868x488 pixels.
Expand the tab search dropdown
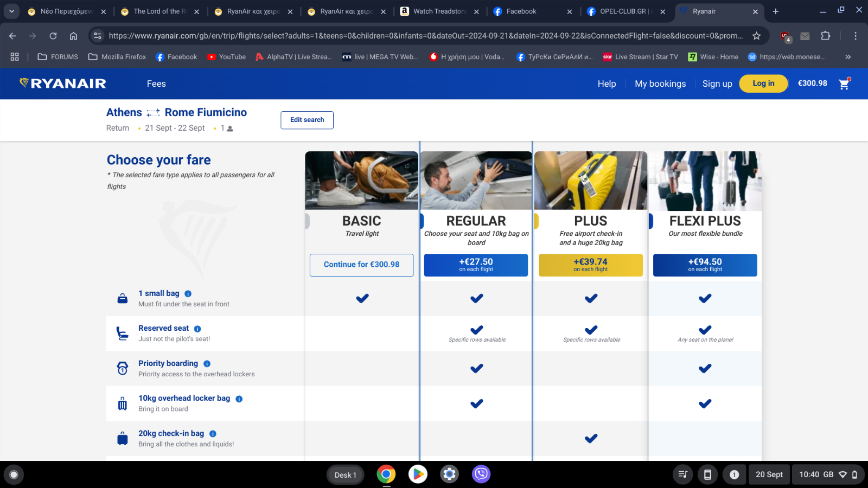click(11, 11)
